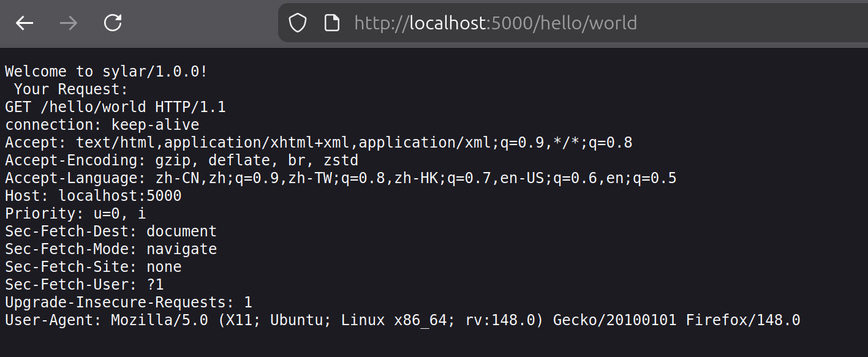The width and height of the screenshot is (868, 357).
Task: Click the 'Sec-Fetch-Dest: document' line
Action: tap(111, 231)
